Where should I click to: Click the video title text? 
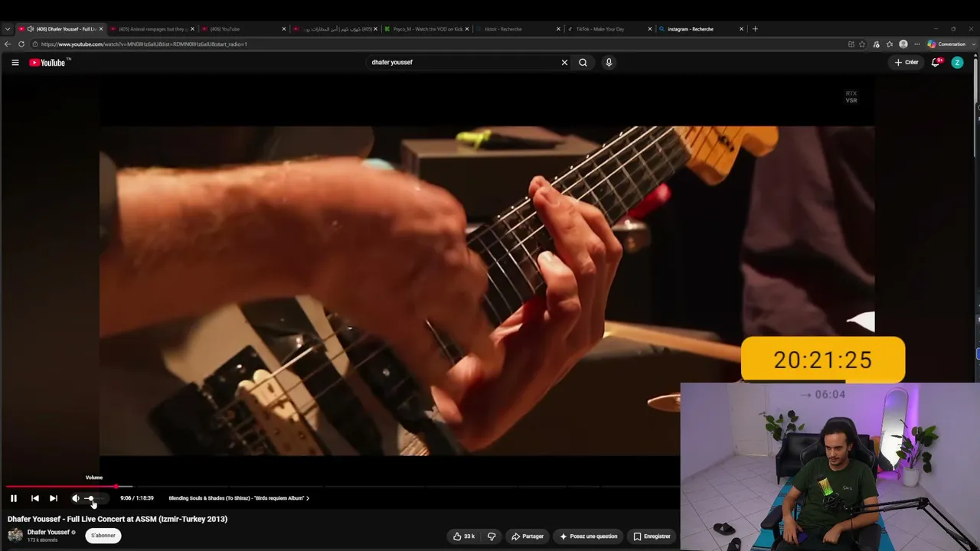click(117, 519)
